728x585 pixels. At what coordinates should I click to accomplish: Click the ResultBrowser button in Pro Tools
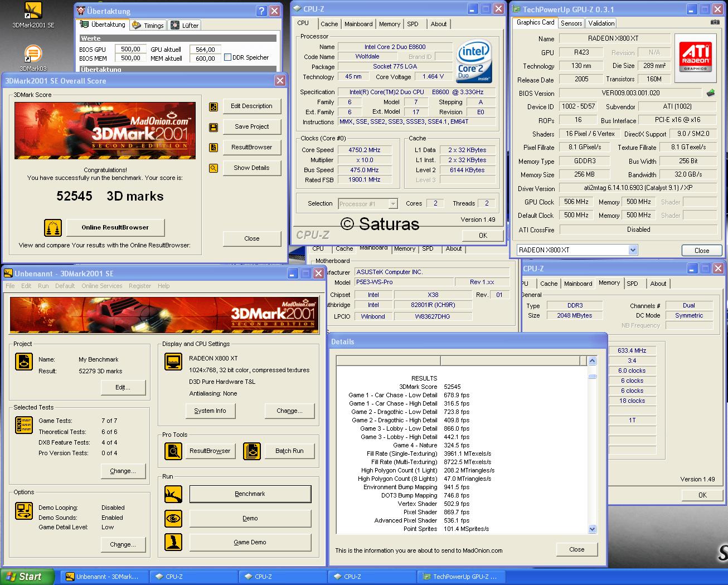pos(210,451)
